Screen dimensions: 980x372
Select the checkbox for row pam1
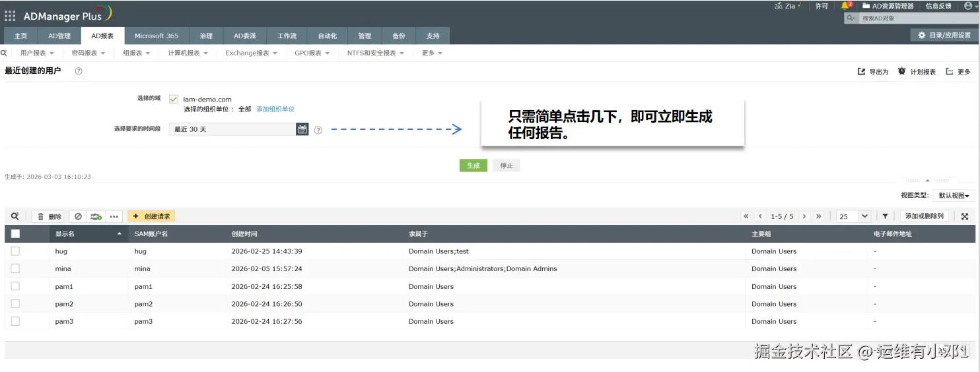[x=15, y=286]
